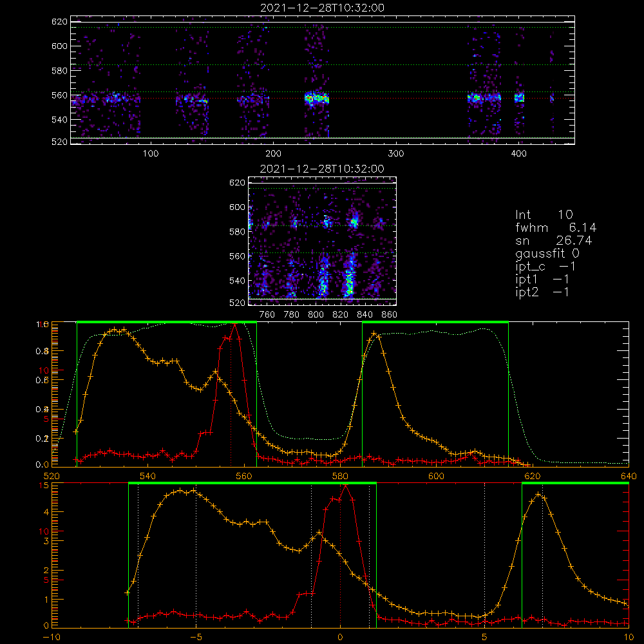This screenshot has height=644, width=644.
Task: Select the 'Int 10' parameter line
Action: [x=544, y=214]
